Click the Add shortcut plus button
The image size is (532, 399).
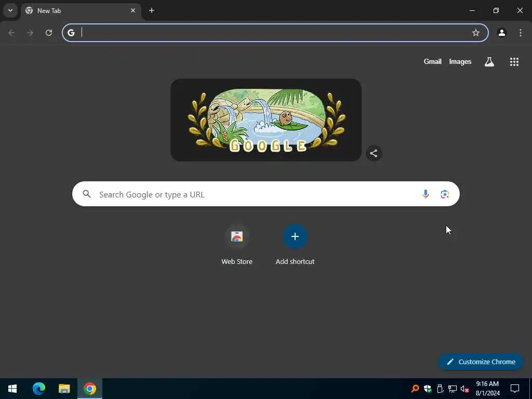[295, 236]
